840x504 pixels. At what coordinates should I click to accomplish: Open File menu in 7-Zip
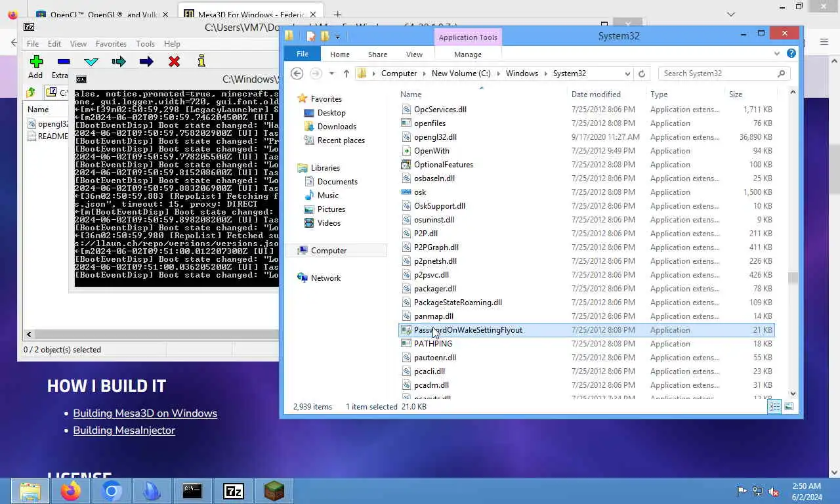(x=32, y=44)
